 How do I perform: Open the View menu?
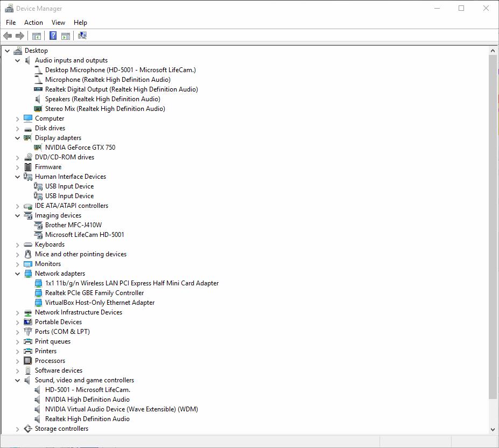[58, 23]
